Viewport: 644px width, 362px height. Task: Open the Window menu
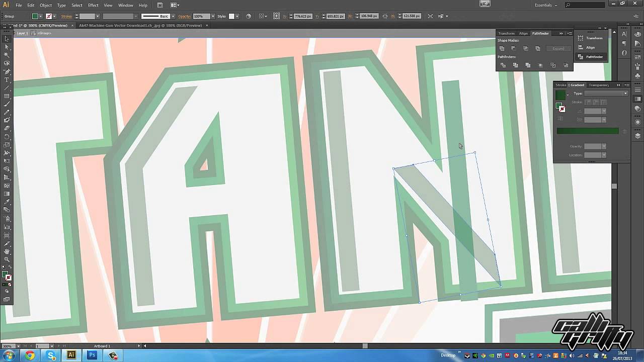[125, 5]
